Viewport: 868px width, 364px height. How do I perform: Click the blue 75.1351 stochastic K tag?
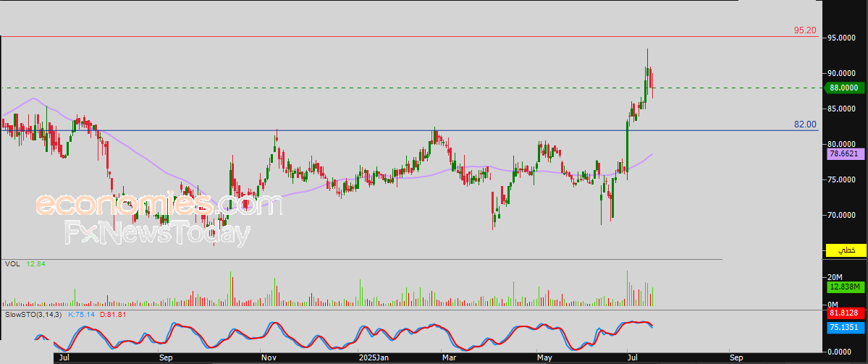[845, 327]
